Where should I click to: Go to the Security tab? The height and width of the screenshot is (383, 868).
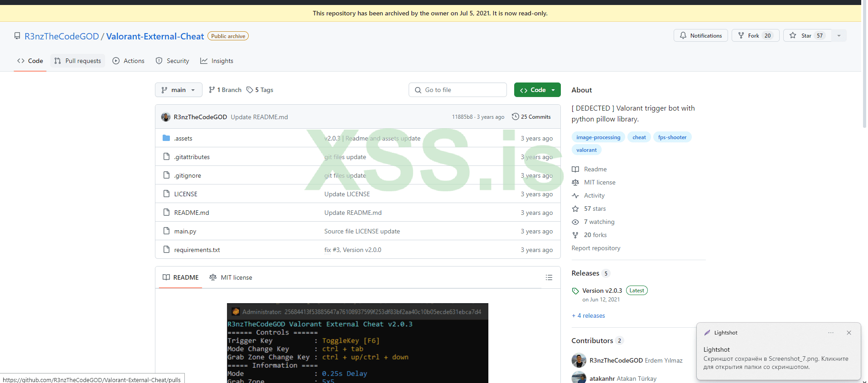(x=172, y=61)
